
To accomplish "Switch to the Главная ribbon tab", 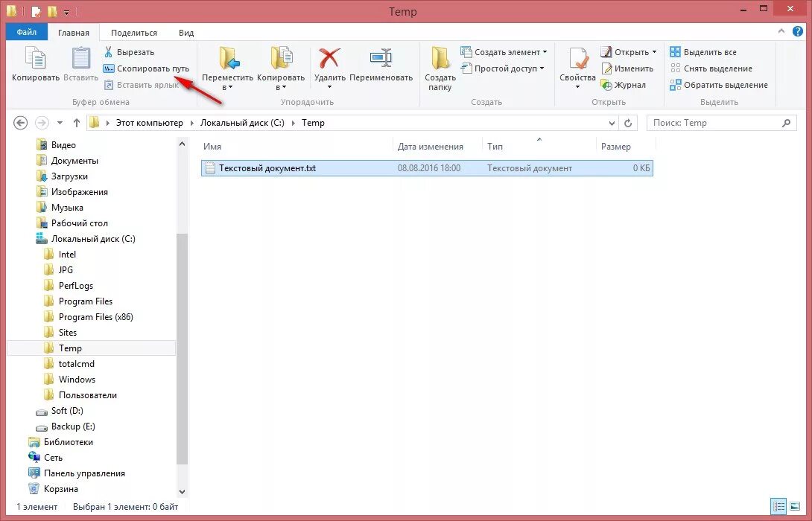I will (74, 33).
